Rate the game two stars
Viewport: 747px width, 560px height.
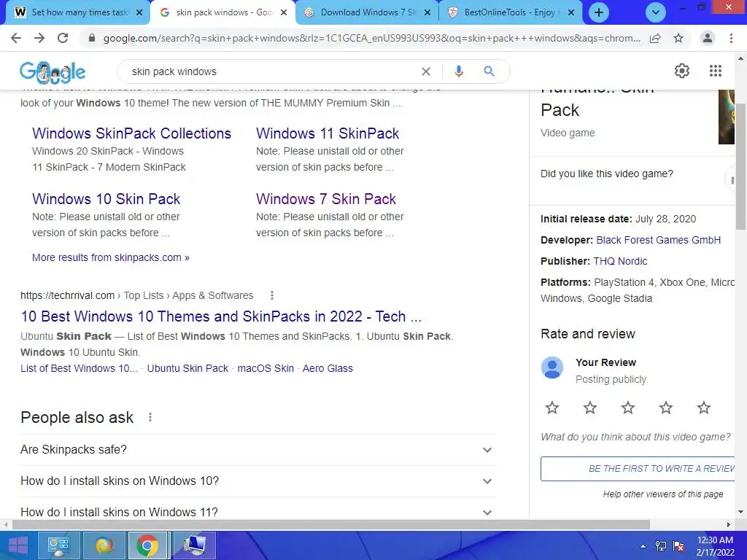pyautogui.click(x=589, y=408)
